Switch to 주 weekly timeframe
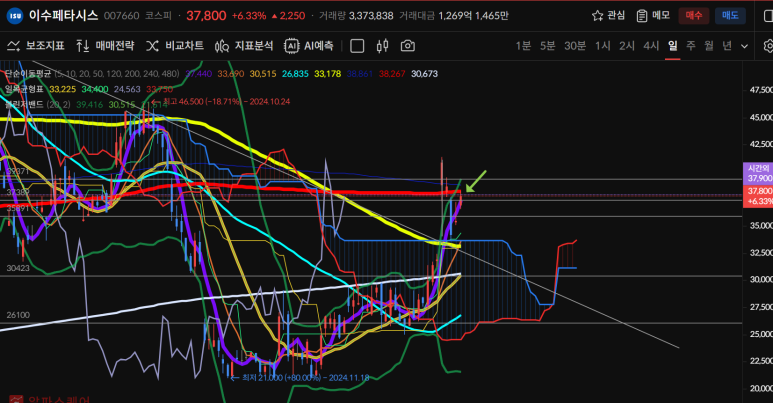Image resolution: width=773 pixels, height=403 pixels. coord(691,46)
